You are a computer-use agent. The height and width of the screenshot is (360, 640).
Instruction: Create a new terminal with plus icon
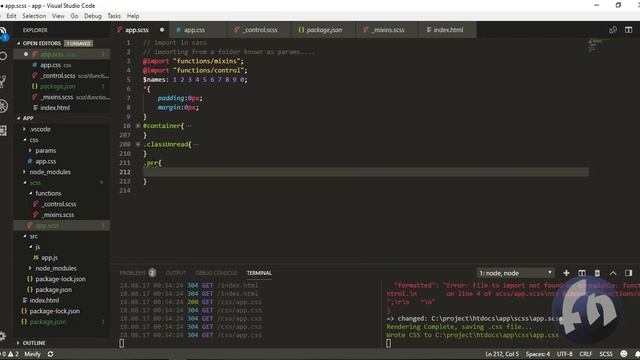pyautogui.click(x=566, y=273)
